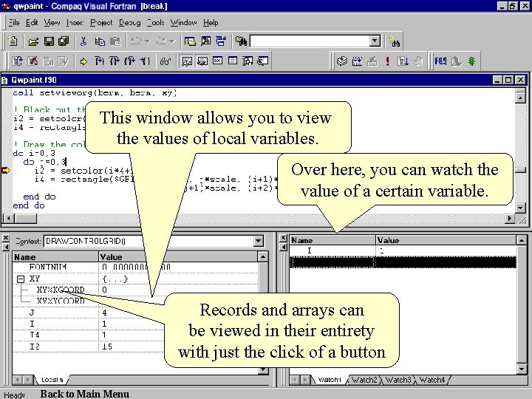
Task: Select the XY%XCOORD variable row
Action: [135, 290]
